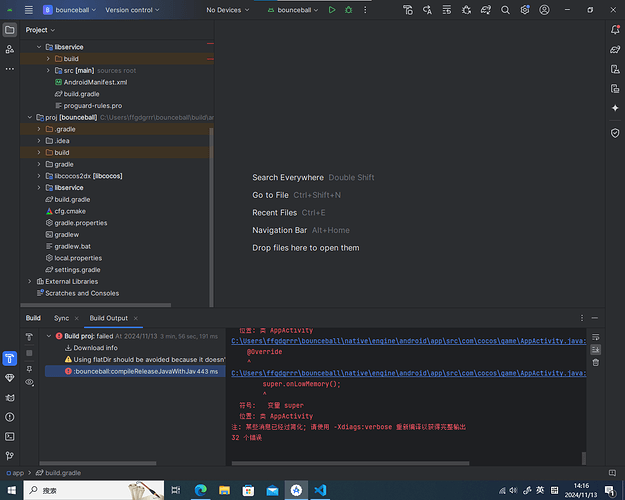Open Search Everywhere magnifier icon
Viewport: 625px width, 500px height.
click(x=505, y=10)
